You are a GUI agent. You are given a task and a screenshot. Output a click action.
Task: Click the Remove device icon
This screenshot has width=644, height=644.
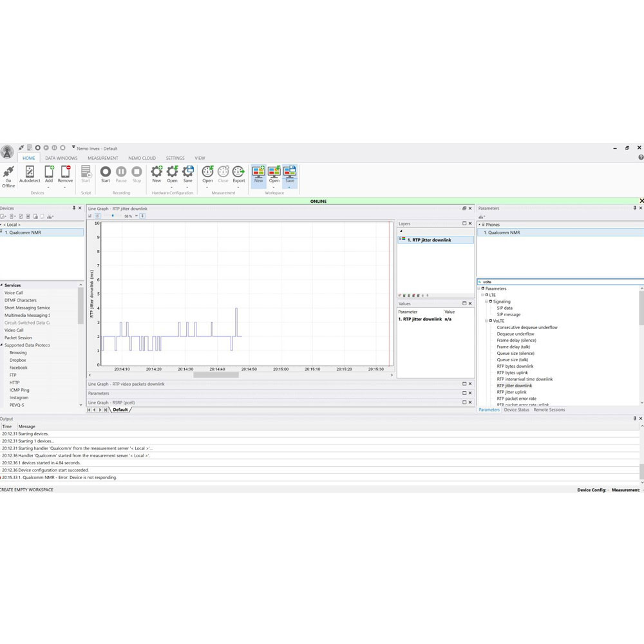pos(65,171)
